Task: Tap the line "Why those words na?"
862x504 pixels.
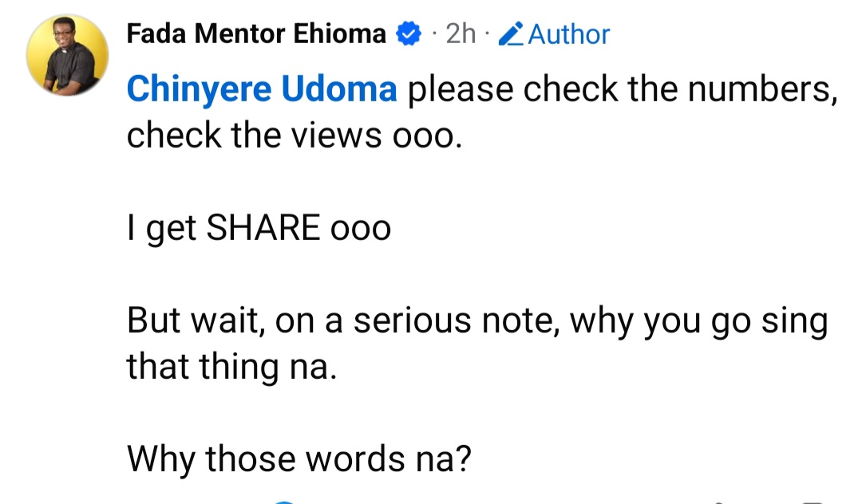Action: [299, 459]
